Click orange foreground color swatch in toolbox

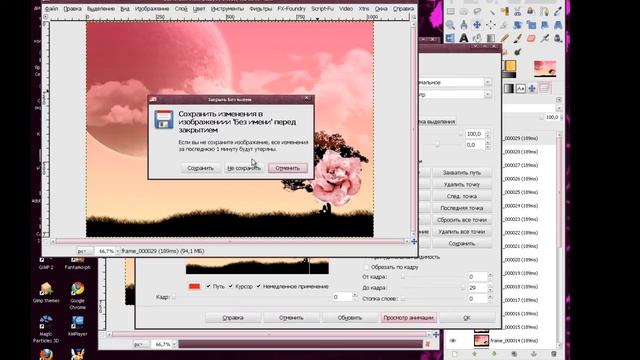pyautogui.click(x=510, y=65)
